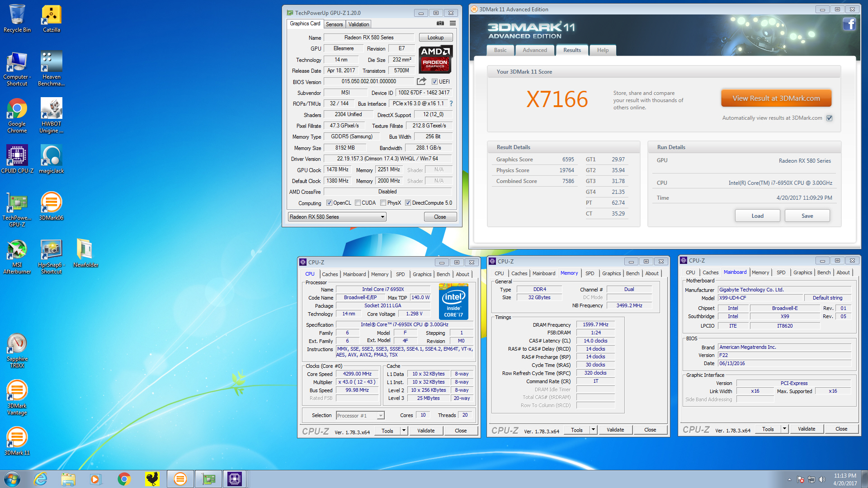
Task: Click BIOS Version field in GPU-Z
Action: [368, 81]
